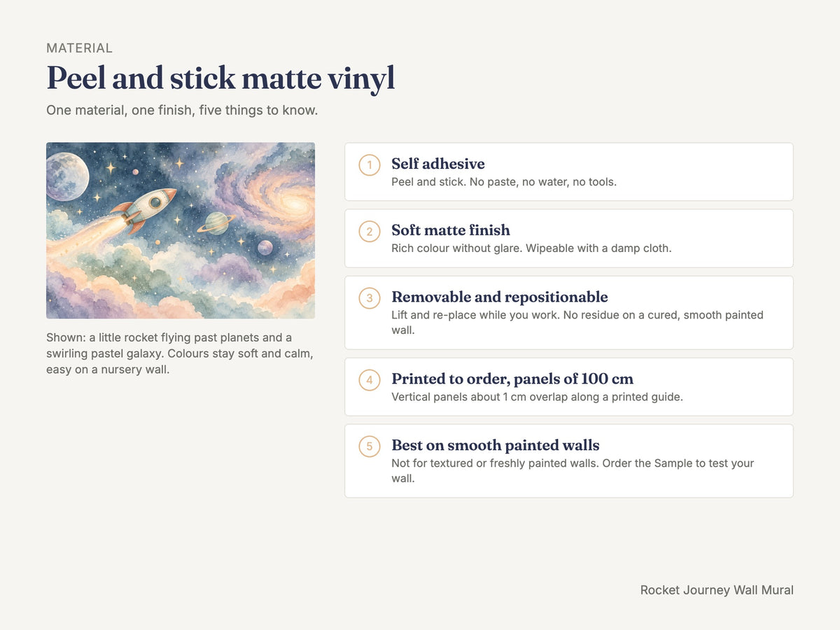Click the Peel and stick matte vinyl title
Image resolution: width=840 pixels, height=630 pixels.
click(220, 78)
